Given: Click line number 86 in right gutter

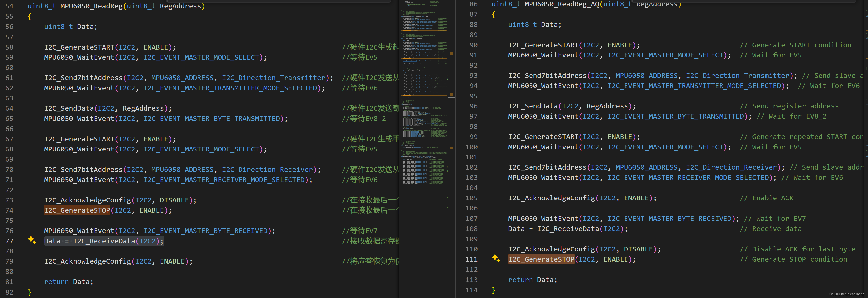Looking at the screenshot, I should click(473, 4).
